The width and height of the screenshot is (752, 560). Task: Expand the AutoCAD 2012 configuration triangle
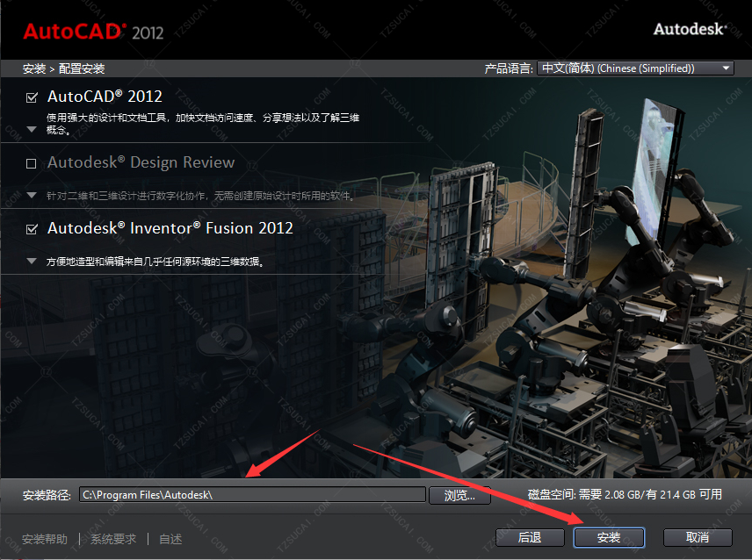(x=33, y=129)
